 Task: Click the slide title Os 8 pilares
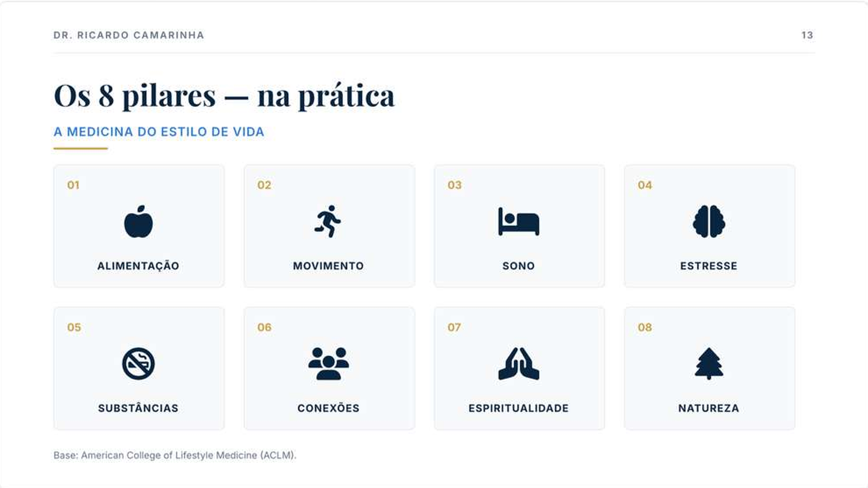point(224,96)
